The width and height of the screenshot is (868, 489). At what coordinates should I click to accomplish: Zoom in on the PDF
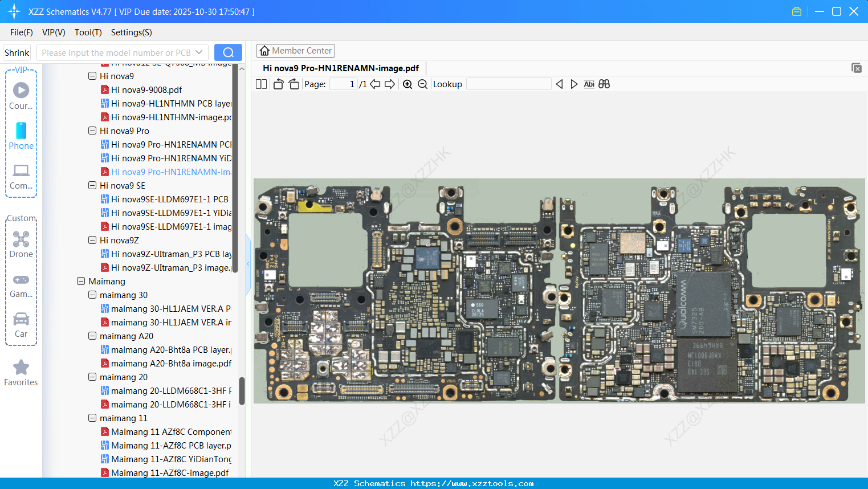(407, 84)
